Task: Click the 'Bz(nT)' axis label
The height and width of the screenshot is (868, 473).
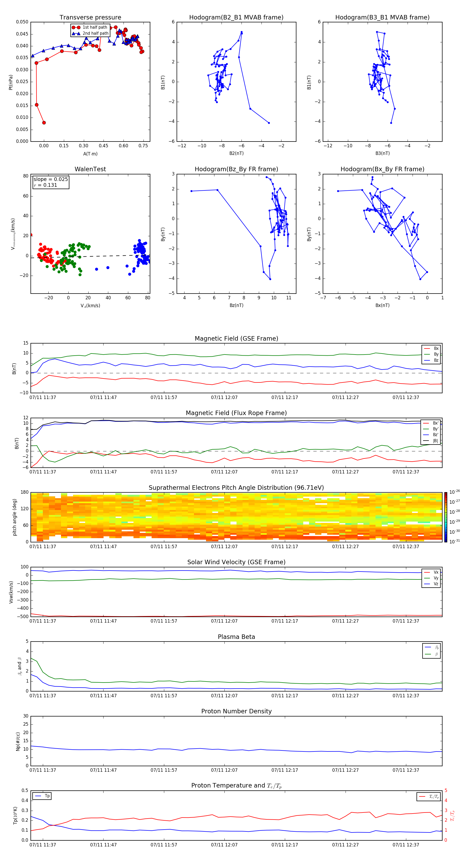Action: [236, 305]
